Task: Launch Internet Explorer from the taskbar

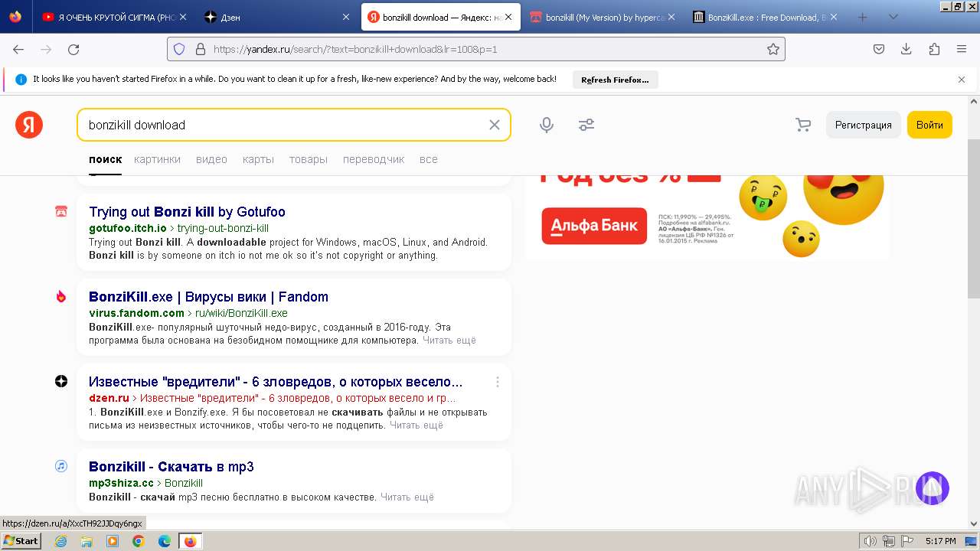Action: [x=61, y=541]
